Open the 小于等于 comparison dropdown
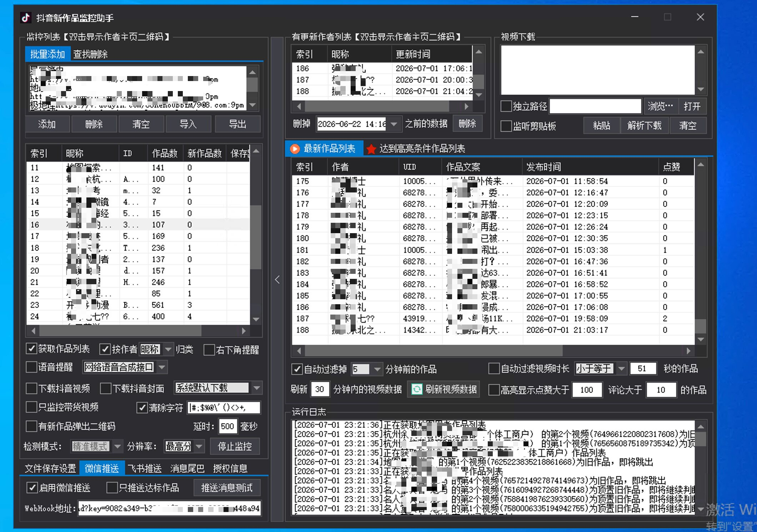This screenshot has height=532, width=757. (621, 368)
